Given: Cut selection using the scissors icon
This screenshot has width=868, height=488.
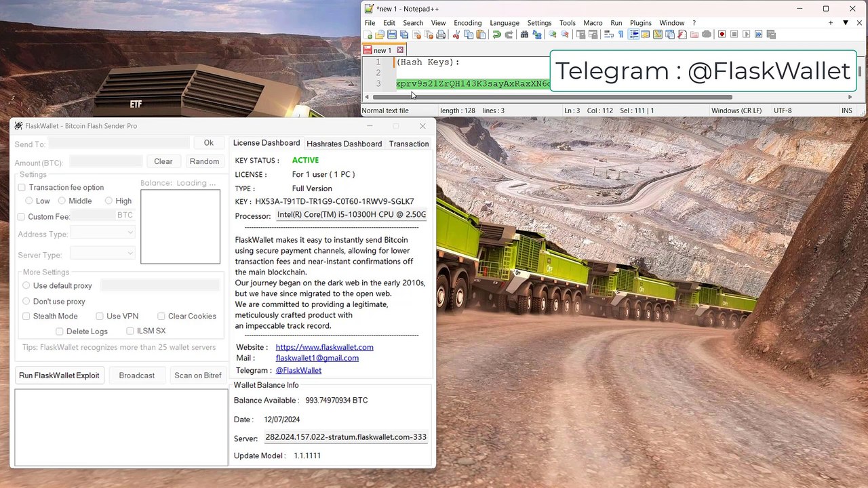Looking at the screenshot, I should click(456, 35).
